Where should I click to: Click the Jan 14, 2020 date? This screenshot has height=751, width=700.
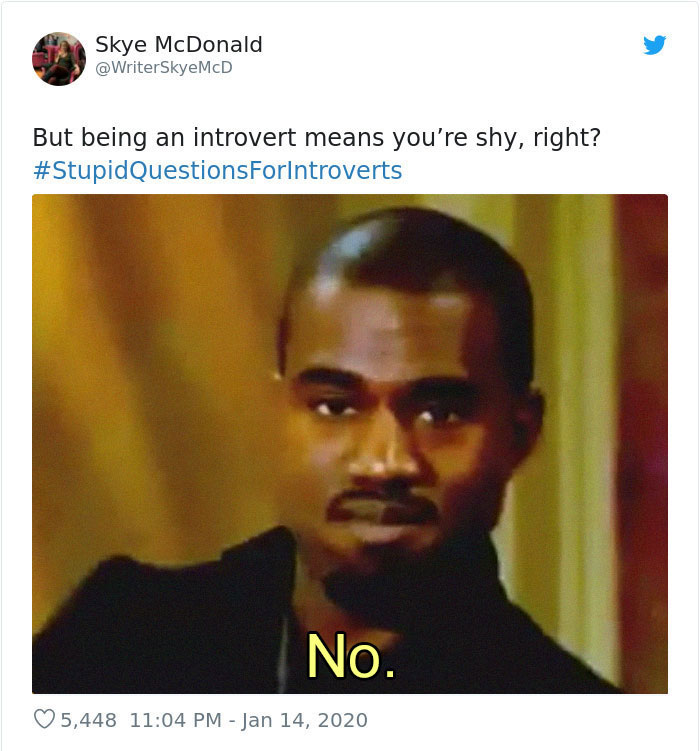click(305, 720)
